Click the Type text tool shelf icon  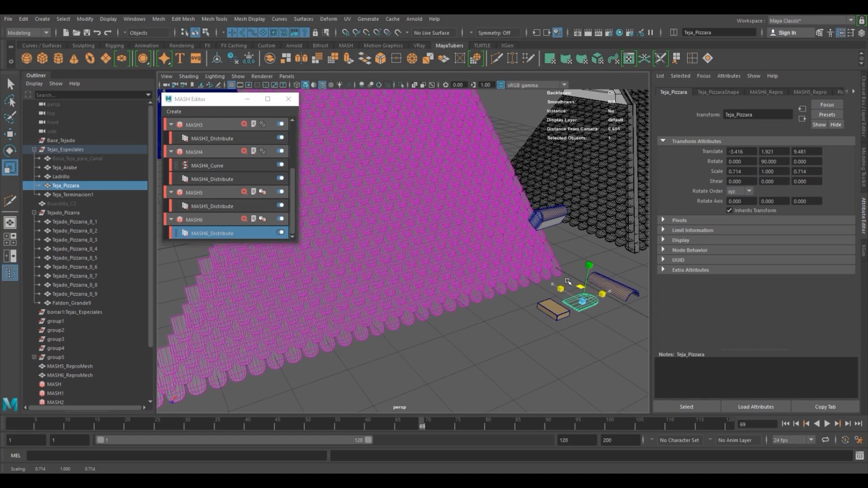point(180,59)
